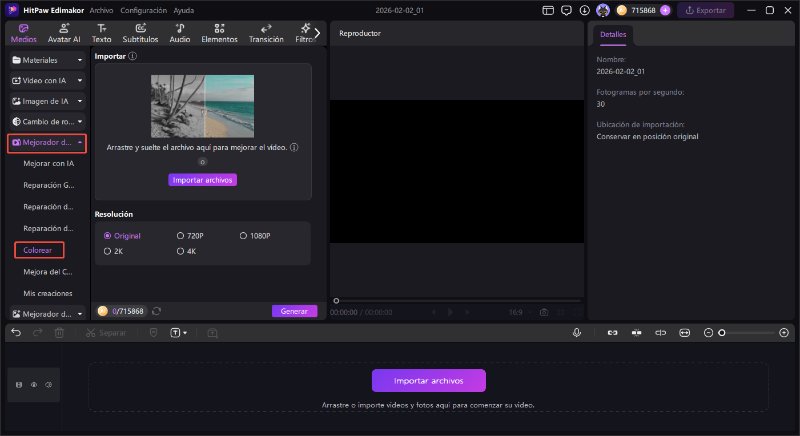Click the Separar split tool
800x436 pixels.
click(106, 333)
